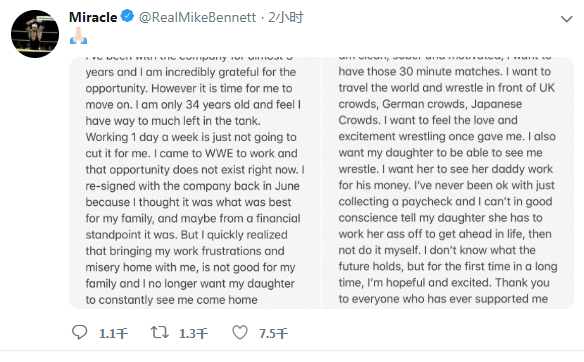Click the retweet arrows icon

pyautogui.click(x=160, y=332)
